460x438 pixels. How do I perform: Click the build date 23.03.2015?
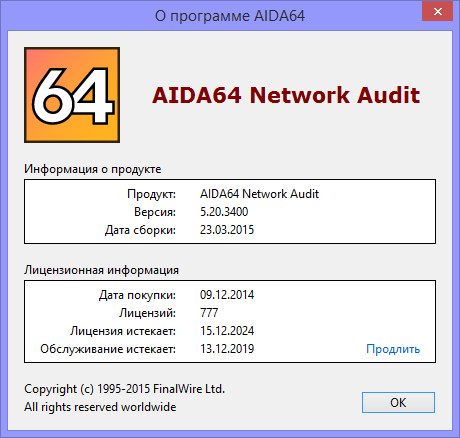pyautogui.click(x=227, y=230)
